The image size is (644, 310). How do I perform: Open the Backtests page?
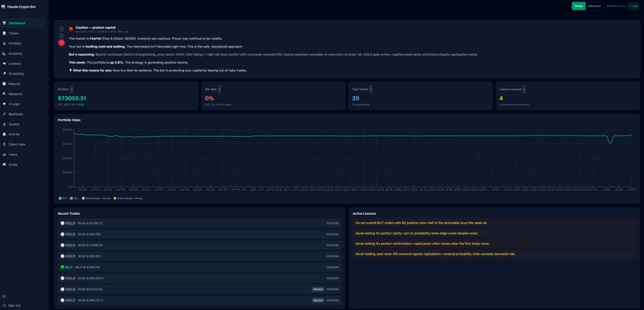(23, 114)
